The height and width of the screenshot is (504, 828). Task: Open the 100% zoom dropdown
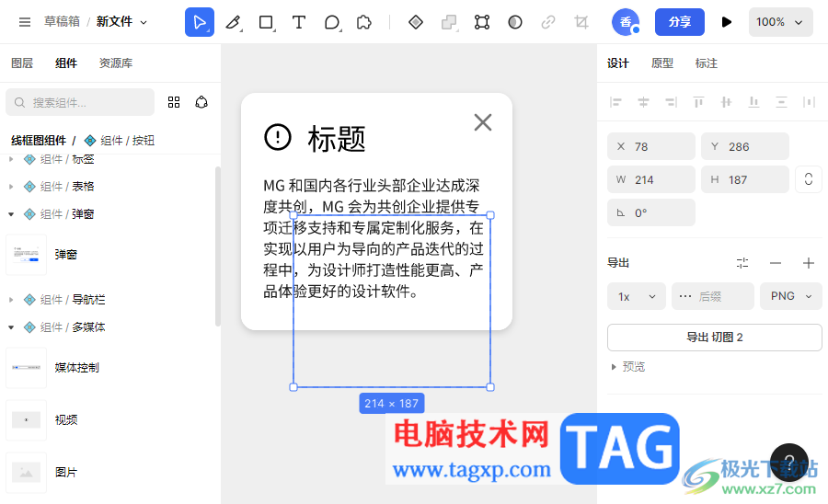click(x=780, y=22)
